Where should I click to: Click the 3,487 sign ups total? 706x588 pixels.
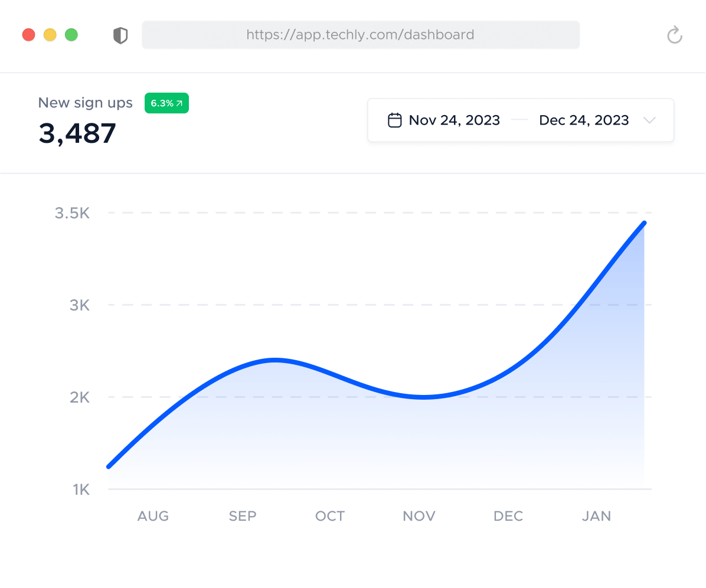pos(77,133)
